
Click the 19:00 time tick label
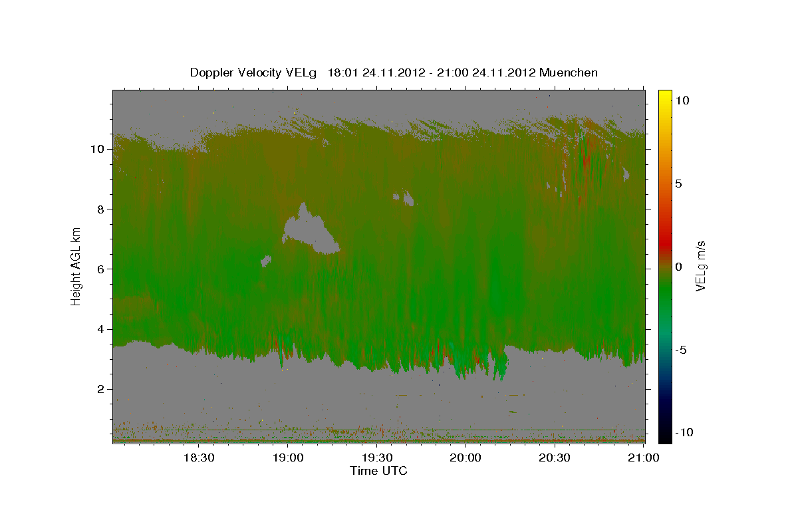pos(287,458)
